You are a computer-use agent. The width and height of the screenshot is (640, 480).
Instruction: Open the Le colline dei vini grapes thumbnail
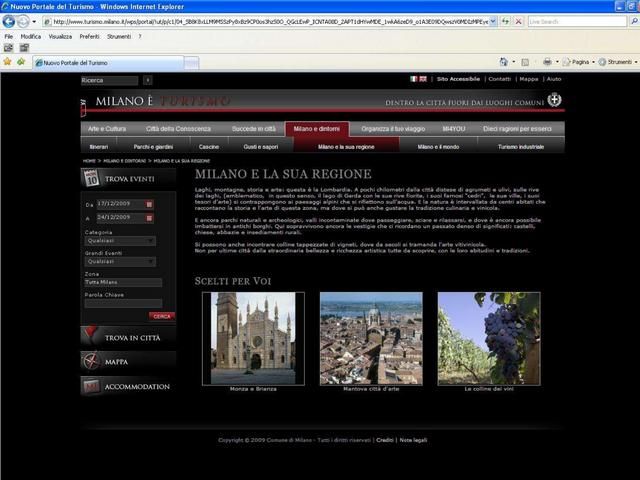coord(489,338)
